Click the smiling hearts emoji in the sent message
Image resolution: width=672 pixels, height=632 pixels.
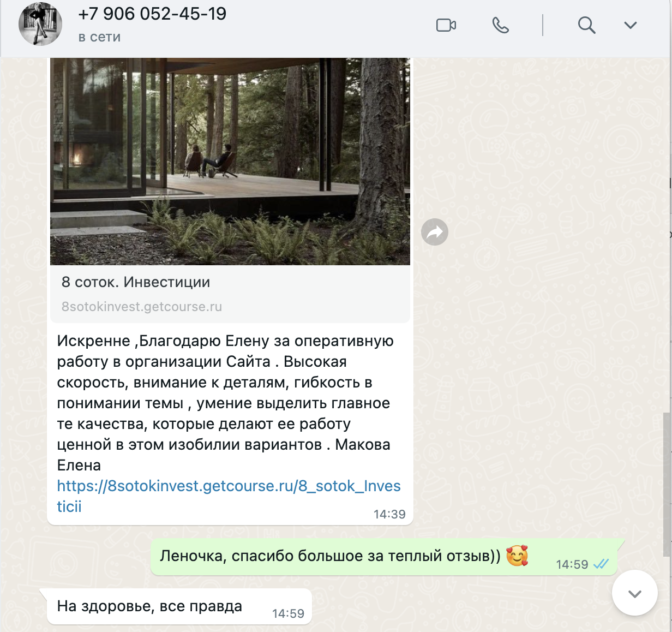pyautogui.click(x=517, y=556)
